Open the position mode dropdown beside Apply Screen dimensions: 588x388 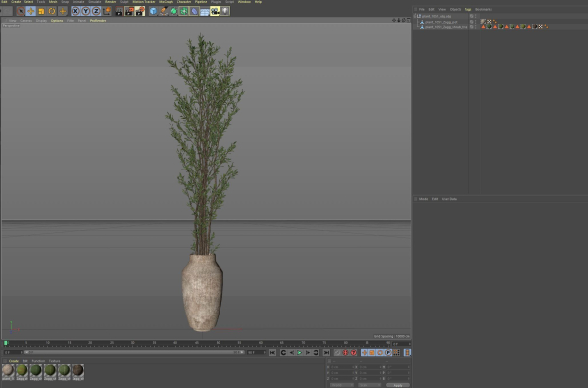[342, 385]
